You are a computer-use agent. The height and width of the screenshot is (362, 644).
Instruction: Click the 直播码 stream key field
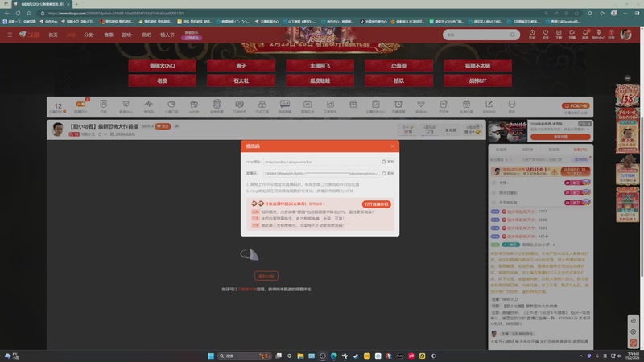[x=321, y=173]
